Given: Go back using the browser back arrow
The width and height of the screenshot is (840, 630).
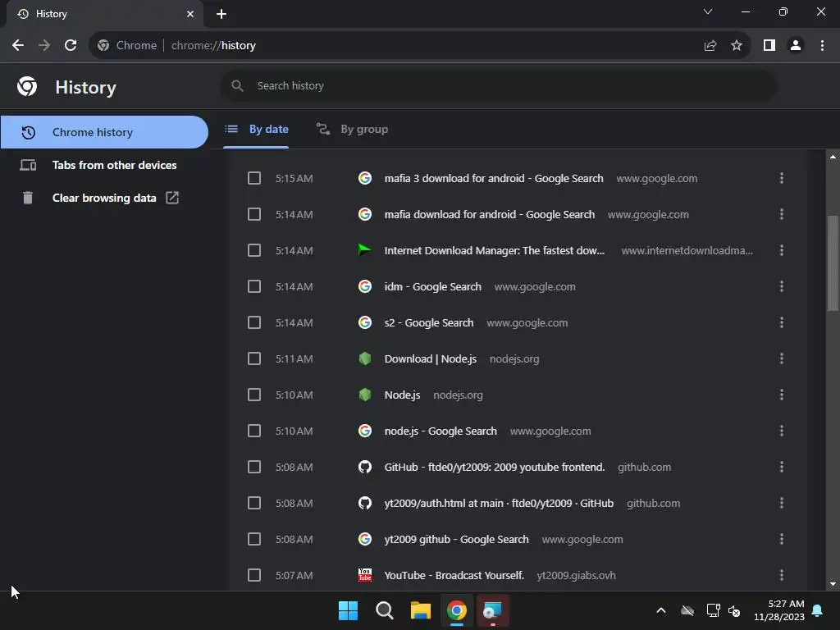Looking at the screenshot, I should pos(18,46).
